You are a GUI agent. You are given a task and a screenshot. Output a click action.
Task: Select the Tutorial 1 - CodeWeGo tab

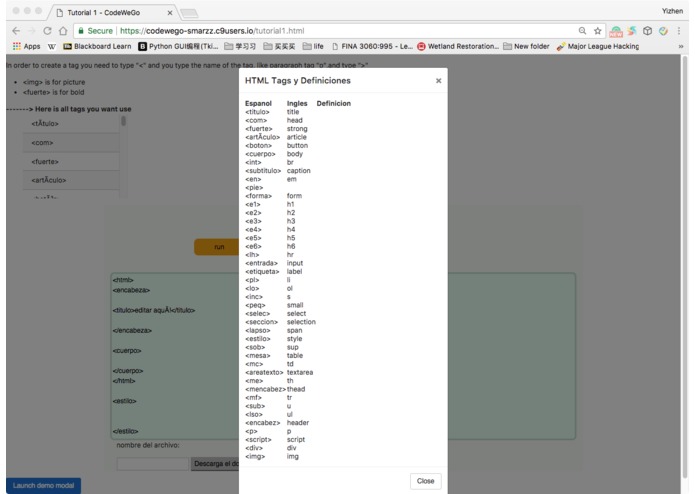111,13
